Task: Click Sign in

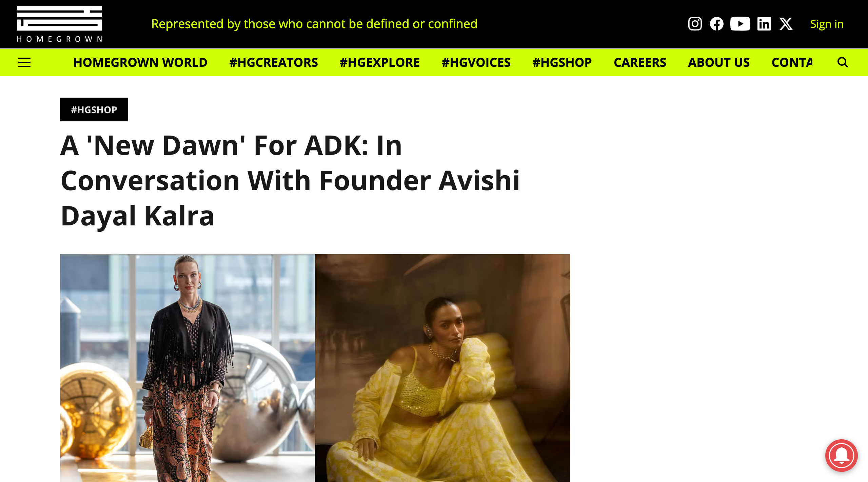Action: click(x=827, y=24)
